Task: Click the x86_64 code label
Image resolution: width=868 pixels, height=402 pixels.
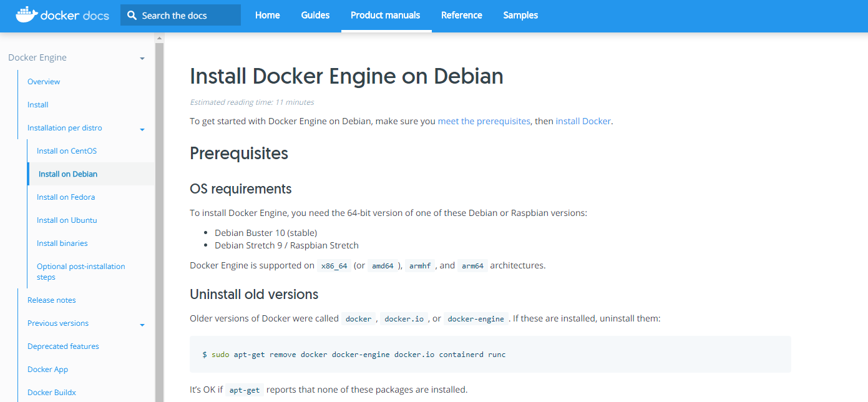Action: (x=334, y=265)
